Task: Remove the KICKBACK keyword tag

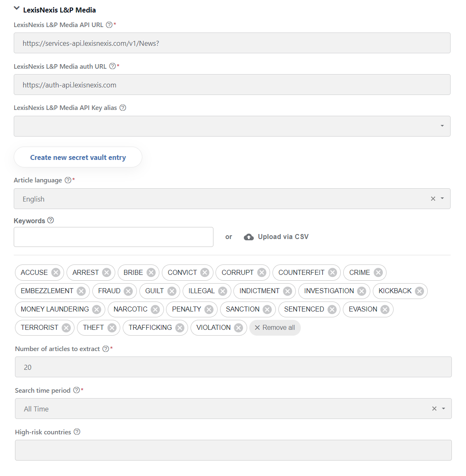Action: pyautogui.click(x=419, y=291)
